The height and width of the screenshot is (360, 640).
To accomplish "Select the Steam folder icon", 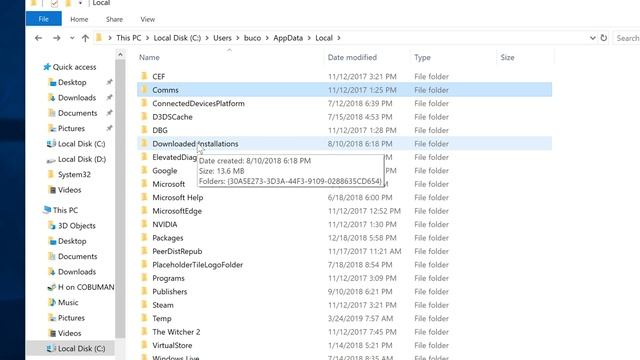I will [144, 305].
